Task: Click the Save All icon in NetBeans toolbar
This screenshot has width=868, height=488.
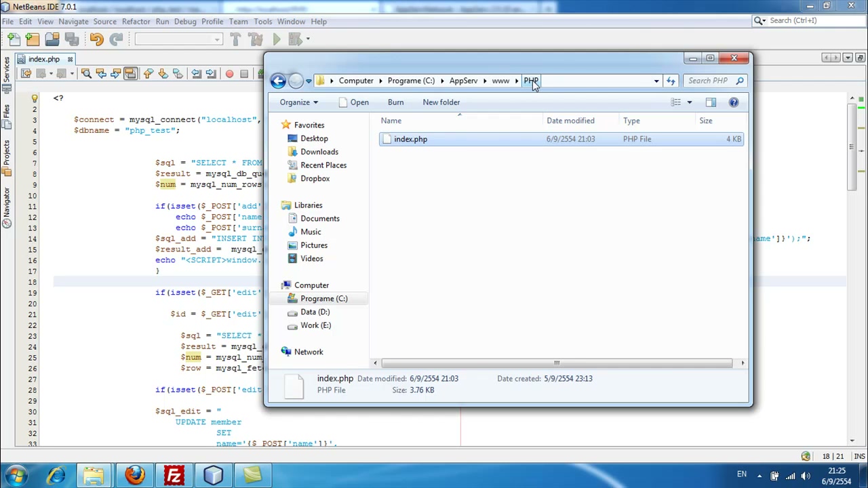Action: [71, 39]
